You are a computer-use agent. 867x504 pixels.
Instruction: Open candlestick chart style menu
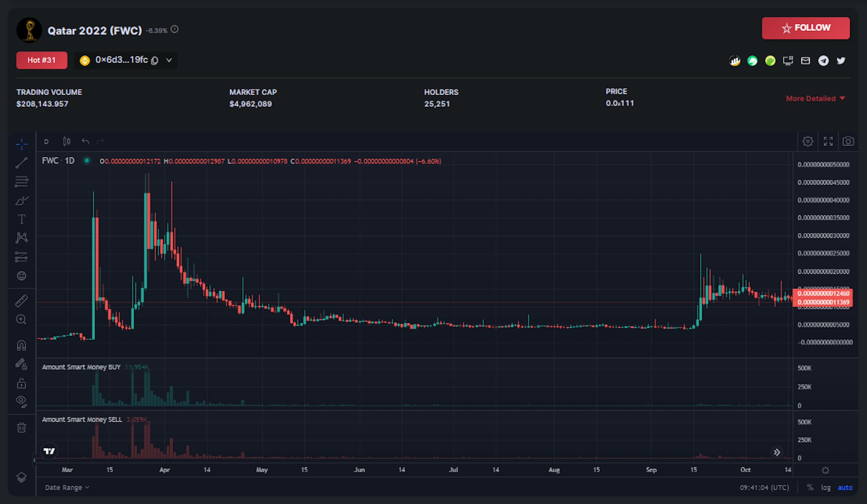tap(66, 141)
